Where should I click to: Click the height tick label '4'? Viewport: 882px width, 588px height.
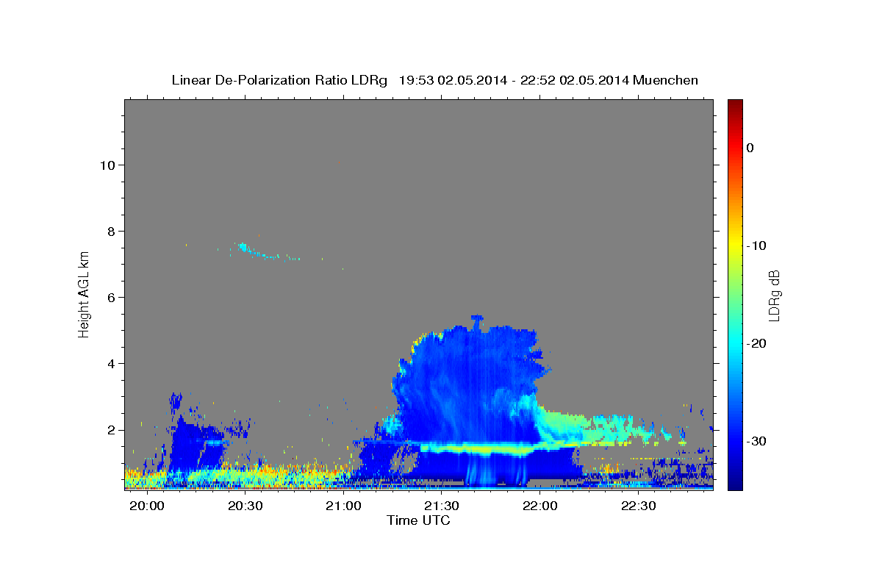(110, 363)
